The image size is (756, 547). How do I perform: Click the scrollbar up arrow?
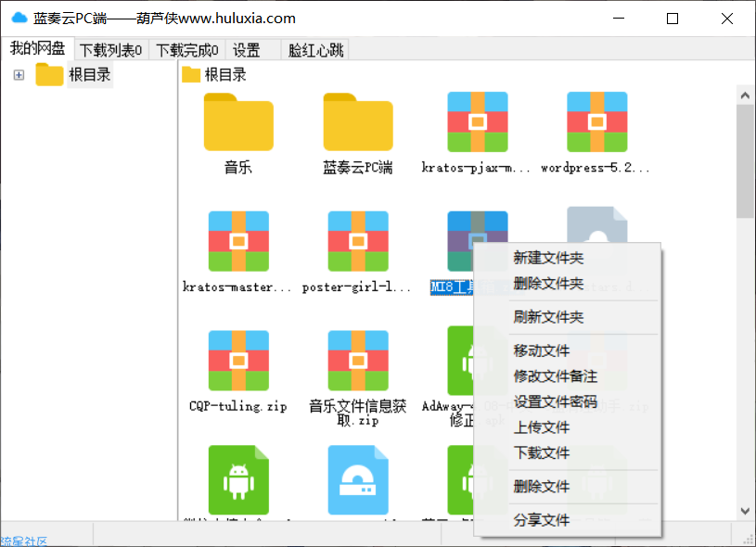[x=746, y=95]
